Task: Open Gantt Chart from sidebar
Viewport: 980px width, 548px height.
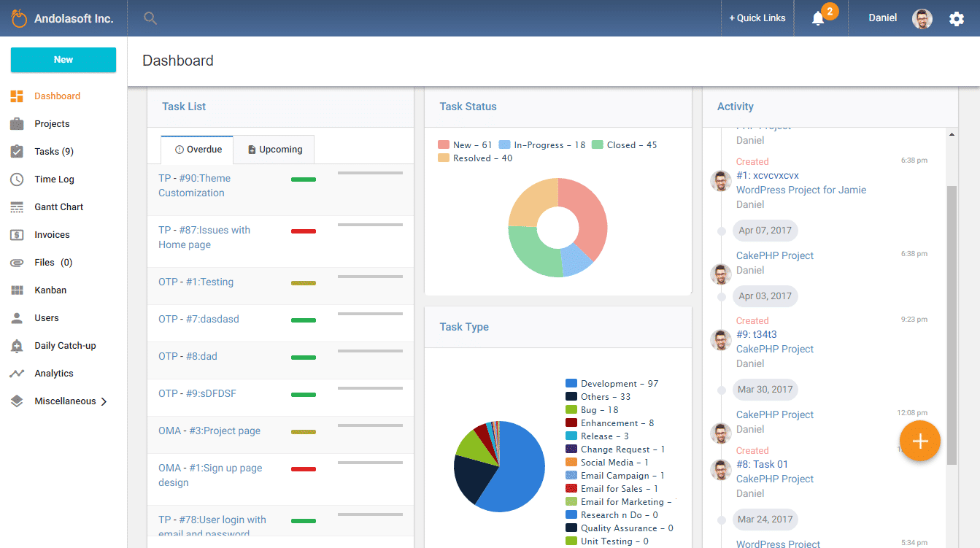Action: 59,207
